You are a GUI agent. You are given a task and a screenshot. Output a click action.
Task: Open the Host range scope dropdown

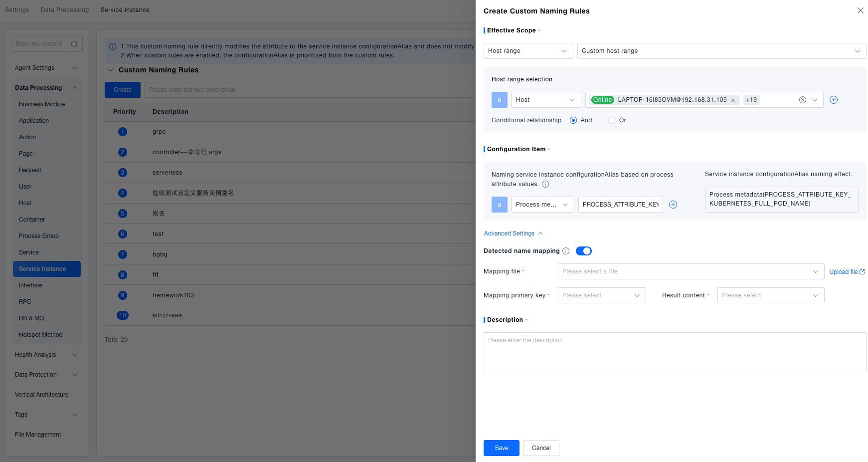coord(528,51)
